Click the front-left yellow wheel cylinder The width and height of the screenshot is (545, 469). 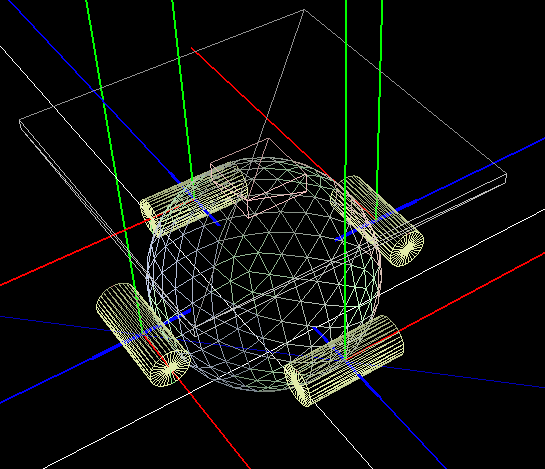(143, 334)
